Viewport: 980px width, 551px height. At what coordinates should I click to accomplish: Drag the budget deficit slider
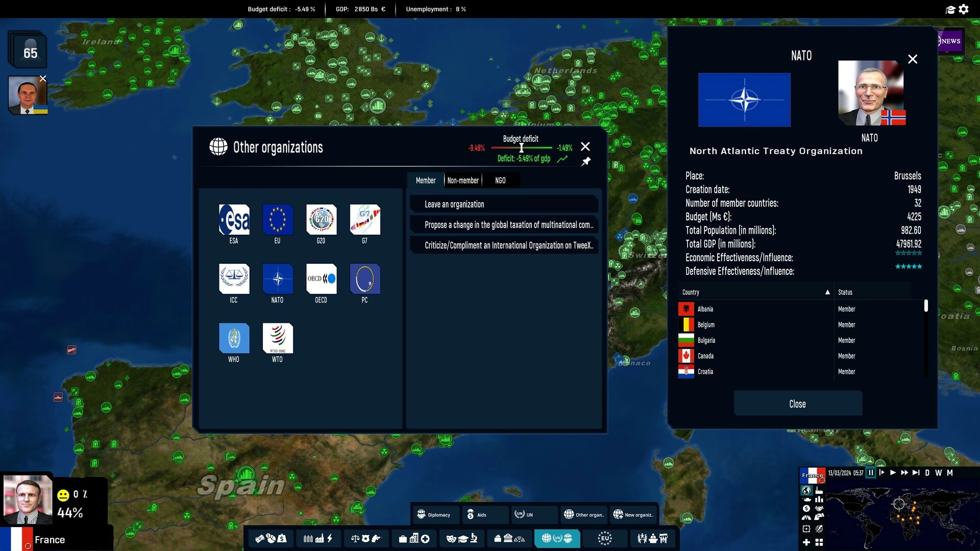point(521,148)
